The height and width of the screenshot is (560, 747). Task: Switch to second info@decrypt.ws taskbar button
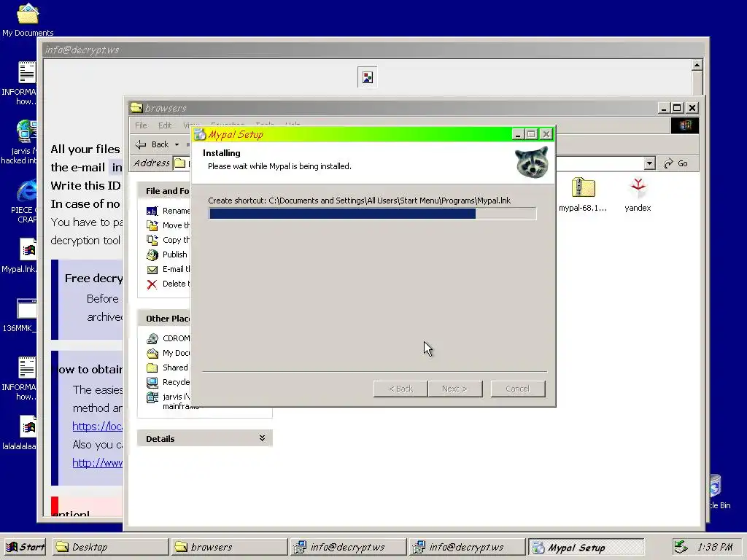coord(467,547)
